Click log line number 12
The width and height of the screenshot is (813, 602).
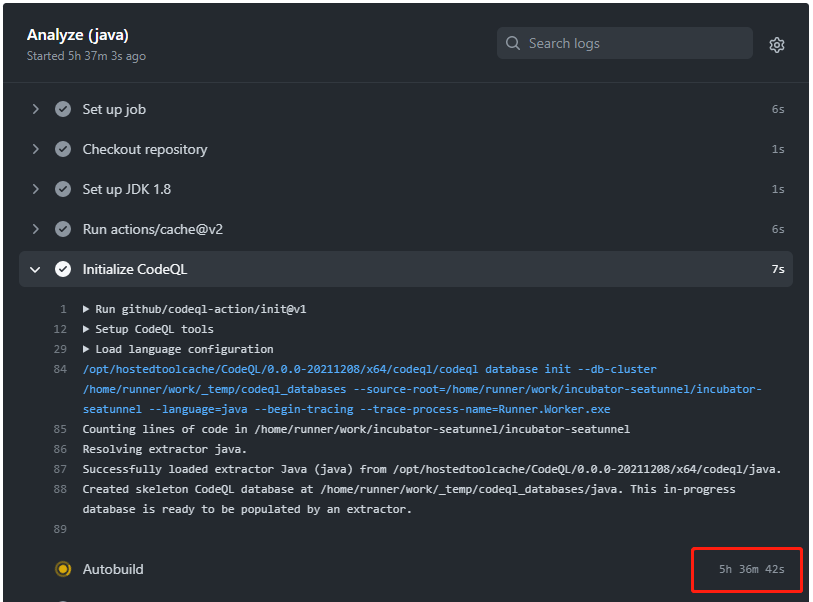60,329
